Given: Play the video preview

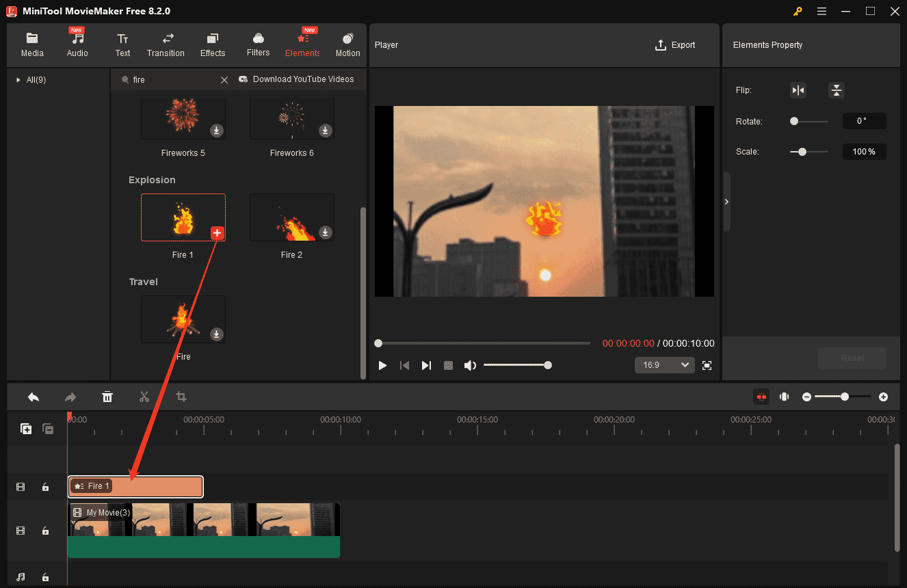Looking at the screenshot, I should [x=382, y=366].
